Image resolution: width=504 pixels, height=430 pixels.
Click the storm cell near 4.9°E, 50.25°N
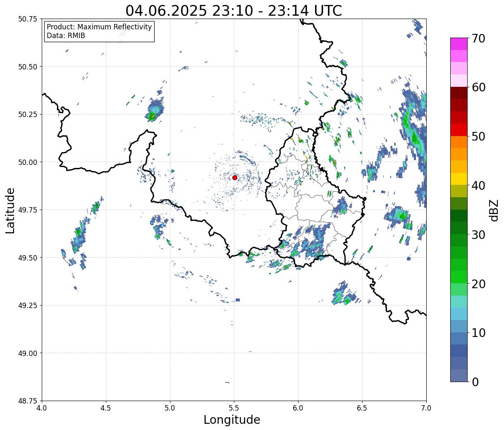click(154, 111)
